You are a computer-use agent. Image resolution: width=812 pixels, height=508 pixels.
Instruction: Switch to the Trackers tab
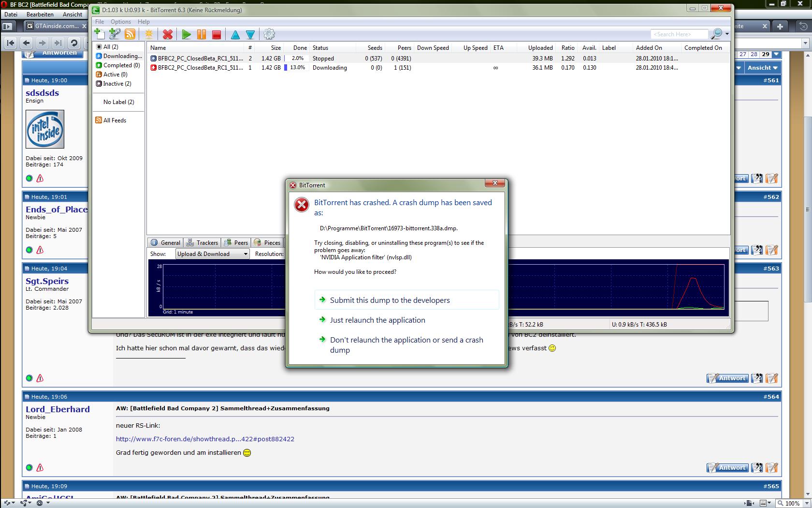point(203,243)
